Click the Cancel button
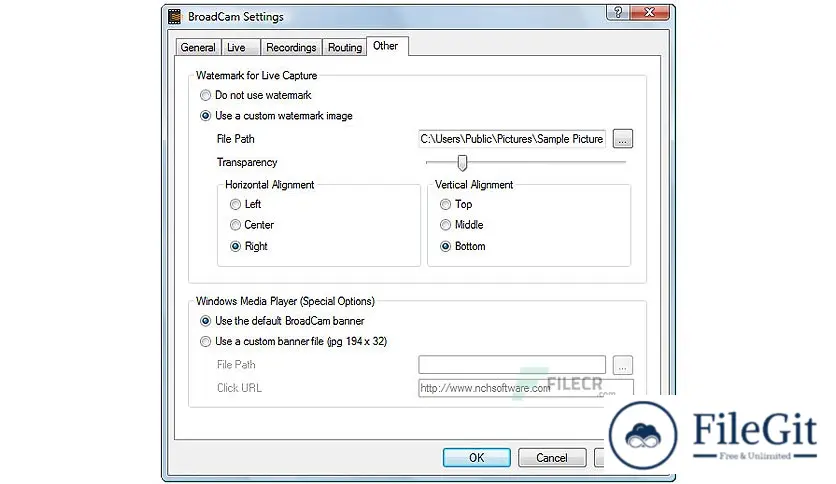The height and width of the screenshot is (484, 836). click(552, 458)
